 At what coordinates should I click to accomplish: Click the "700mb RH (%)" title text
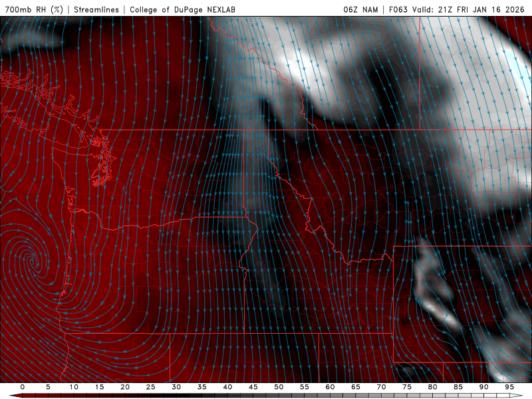(35, 9)
